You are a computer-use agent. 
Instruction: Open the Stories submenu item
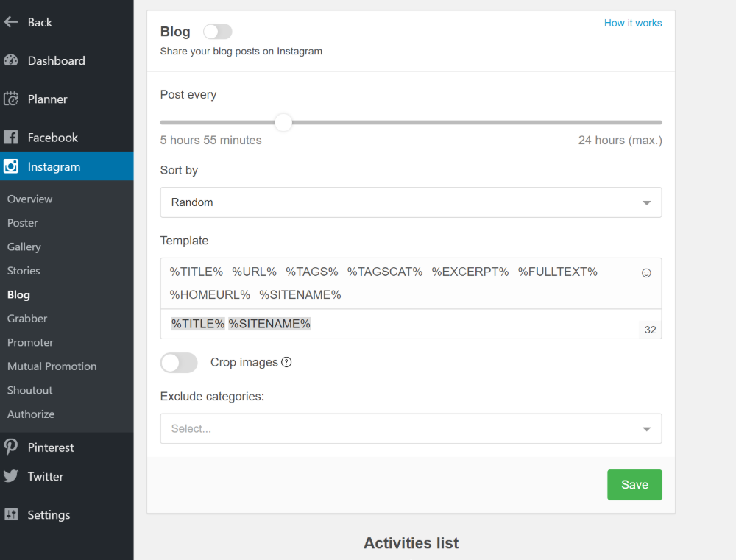tap(24, 271)
